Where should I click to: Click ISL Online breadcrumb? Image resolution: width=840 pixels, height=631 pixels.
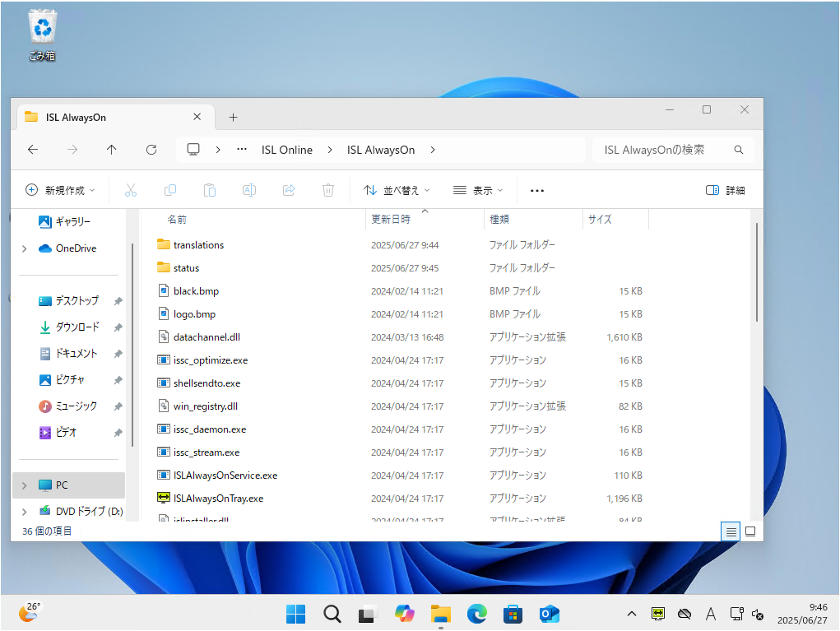click(286, 150)
